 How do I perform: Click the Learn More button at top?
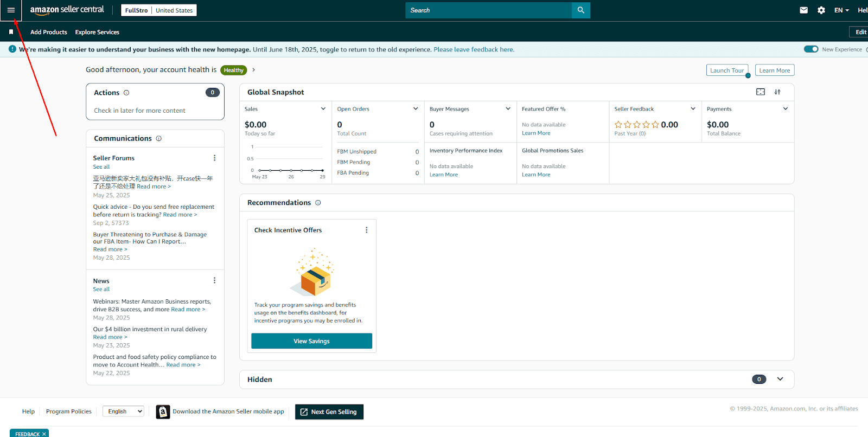(x=775, y=70)
